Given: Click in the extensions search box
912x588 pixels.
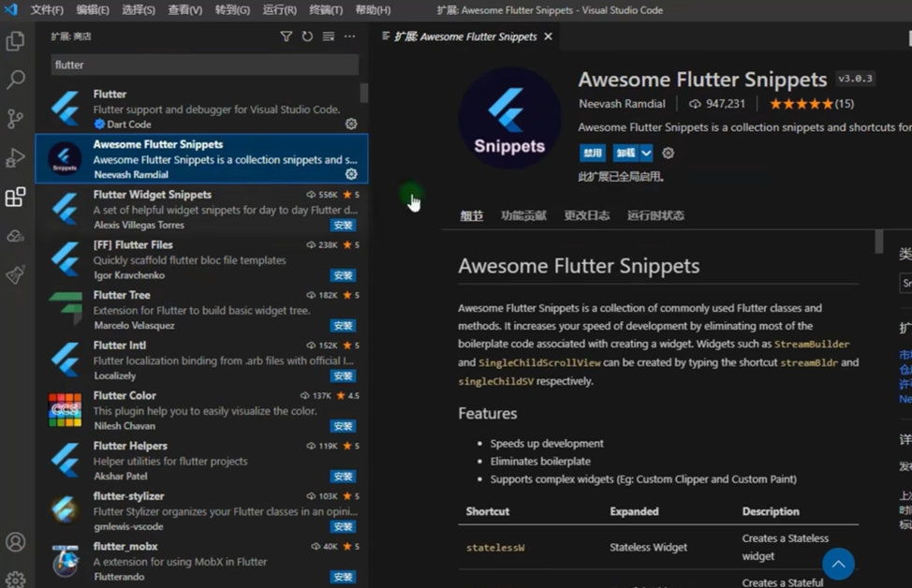Looking at the screenshot, I should click(x=205, y=65).
